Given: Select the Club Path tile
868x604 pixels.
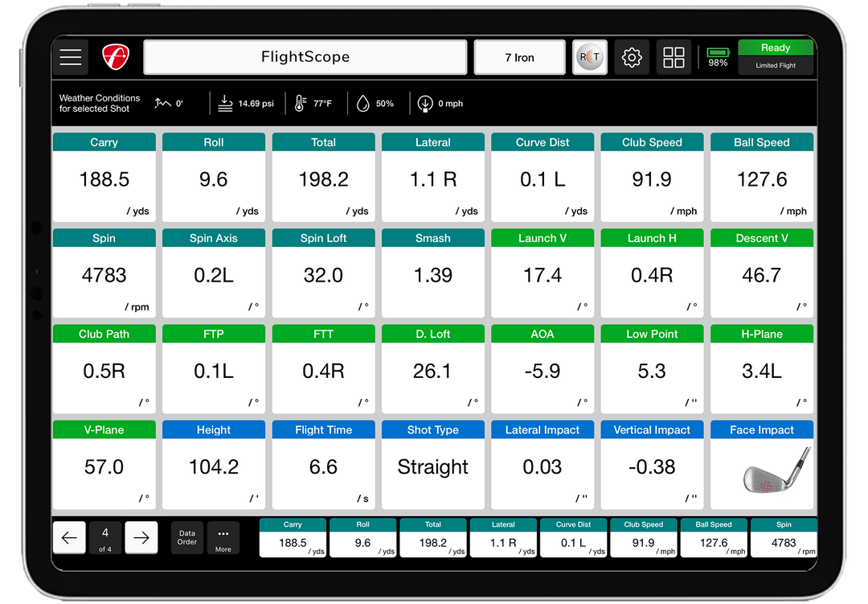Looking at the screenshot, I should click(104, 369).
